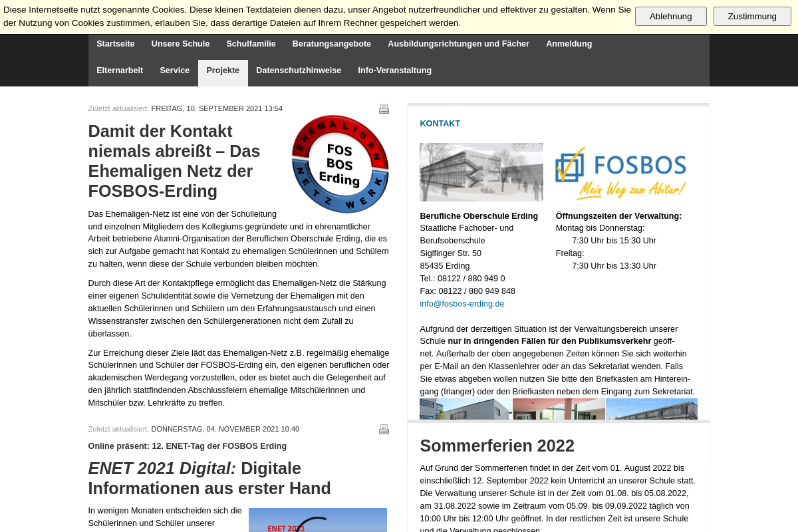Click fax number 08122 / 880 949 848

tap(476, 291)
